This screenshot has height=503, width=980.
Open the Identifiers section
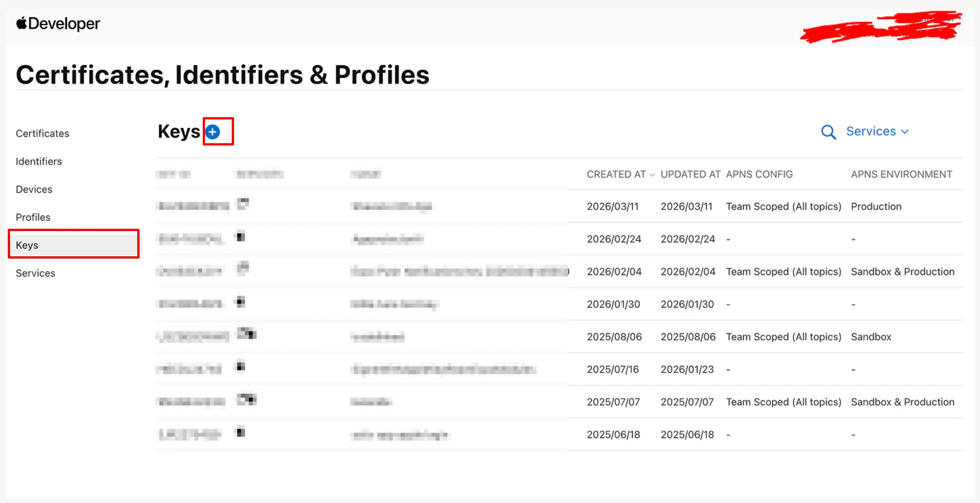(x=38, y=161)
